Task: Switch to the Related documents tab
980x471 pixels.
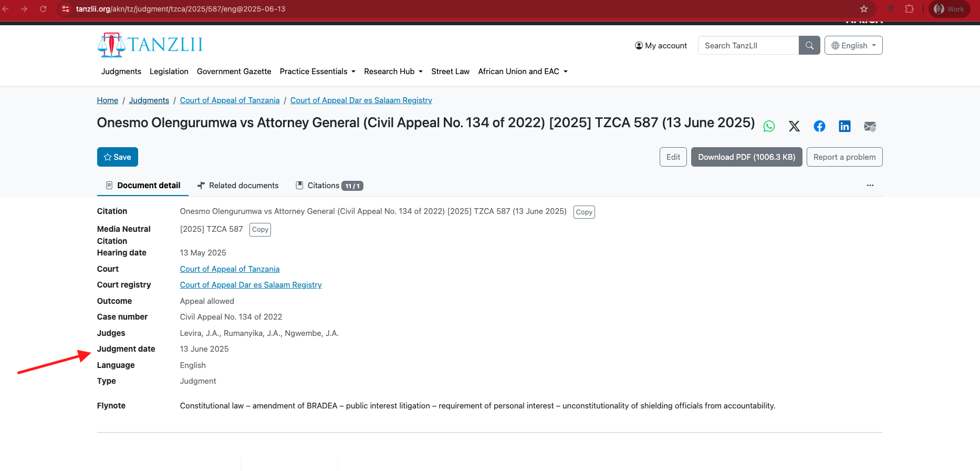Action: point(238,186)
